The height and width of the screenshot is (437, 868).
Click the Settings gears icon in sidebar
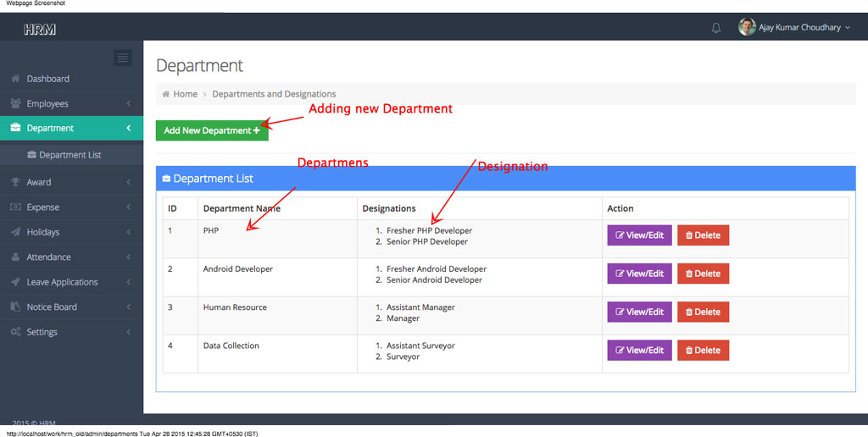coord(15,332)
